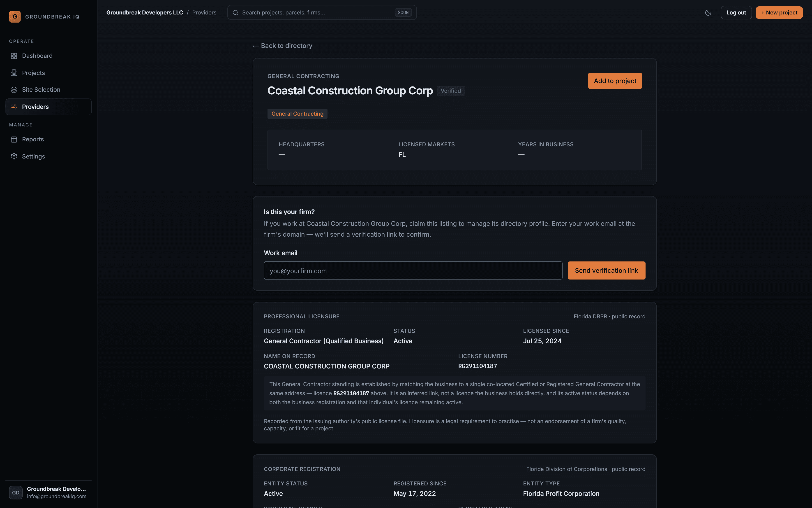Open the Reports section

point(48,140)
